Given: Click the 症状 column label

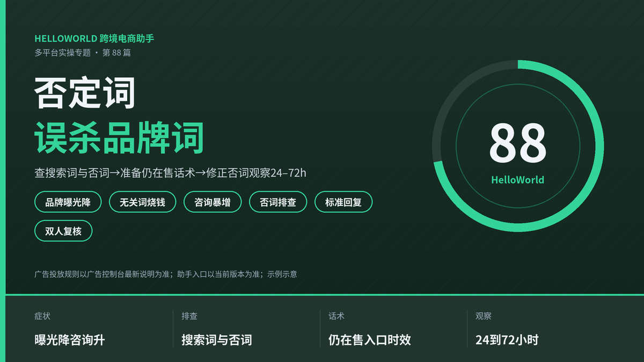Looking at the screenshot, I should tap(42, 316).
